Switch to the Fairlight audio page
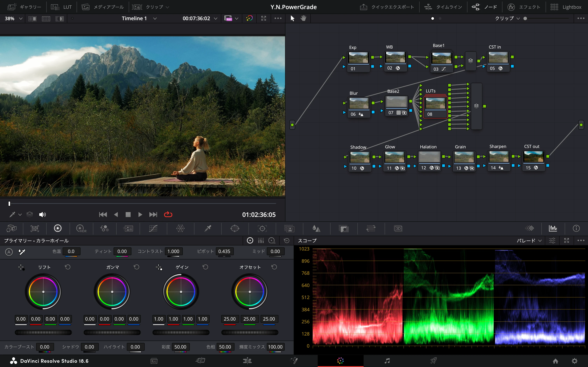This screenshot has width=588, height=367. coord(387,361)
